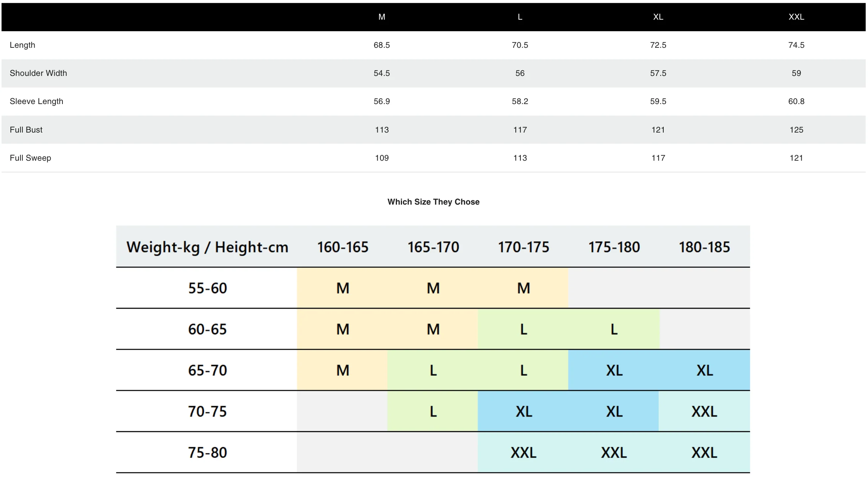This screenshot has width=868, height=484.
Task: Click the XL column header in the black bar
Action: 658,17
